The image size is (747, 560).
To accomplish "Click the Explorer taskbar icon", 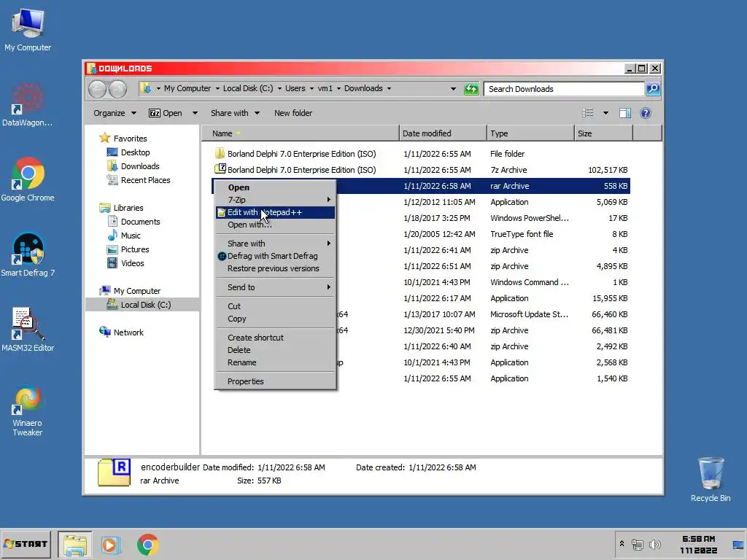I will 75,544.
